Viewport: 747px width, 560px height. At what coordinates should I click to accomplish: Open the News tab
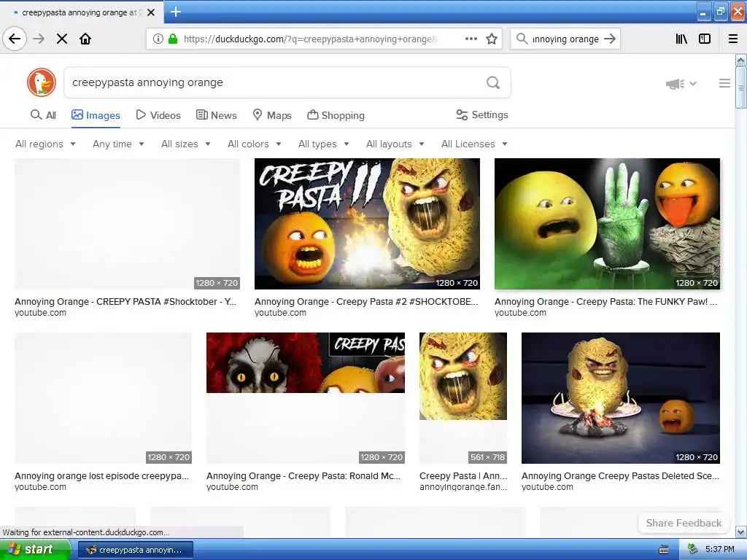pos(216,114)
